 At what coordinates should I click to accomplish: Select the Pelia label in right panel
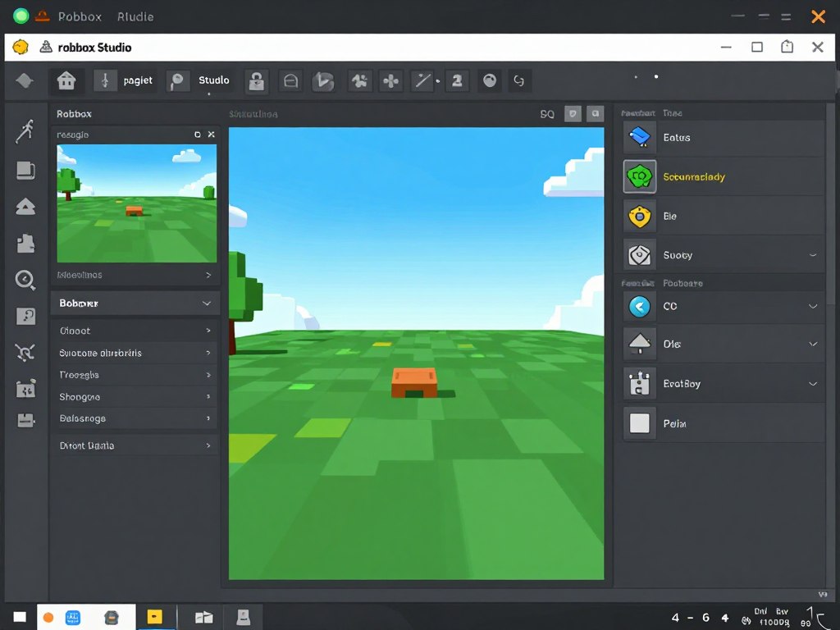[674, 424]
